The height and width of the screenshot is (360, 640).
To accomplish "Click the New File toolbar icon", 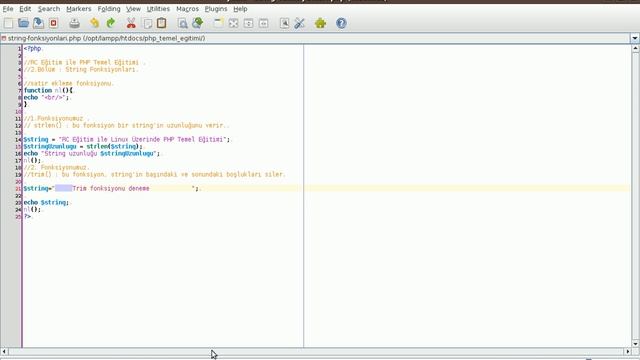I will tap(9, 23).
